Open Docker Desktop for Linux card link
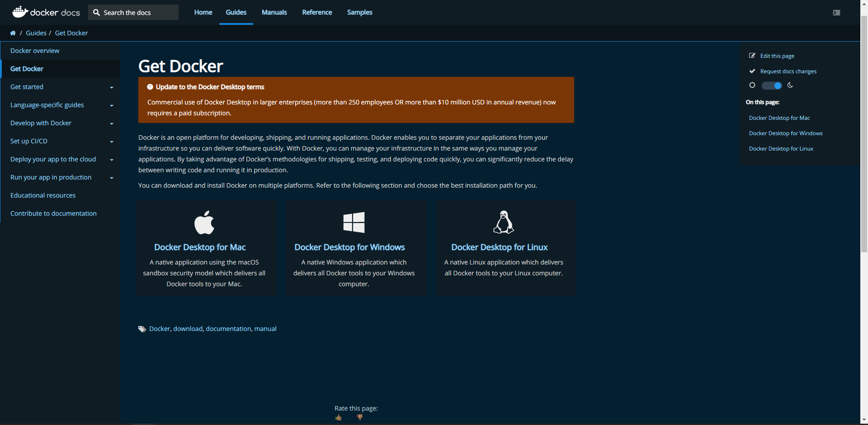Image resolution: width=868 pixels, height=425 pixels. pos(500,247)
